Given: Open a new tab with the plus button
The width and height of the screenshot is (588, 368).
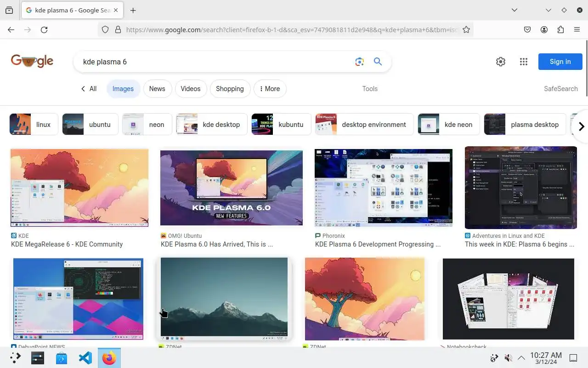Looking at the screenshot, I should coord(133,10).
